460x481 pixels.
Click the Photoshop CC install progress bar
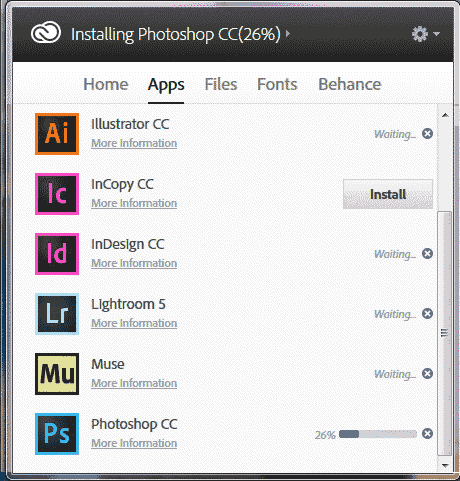[378, 434]
